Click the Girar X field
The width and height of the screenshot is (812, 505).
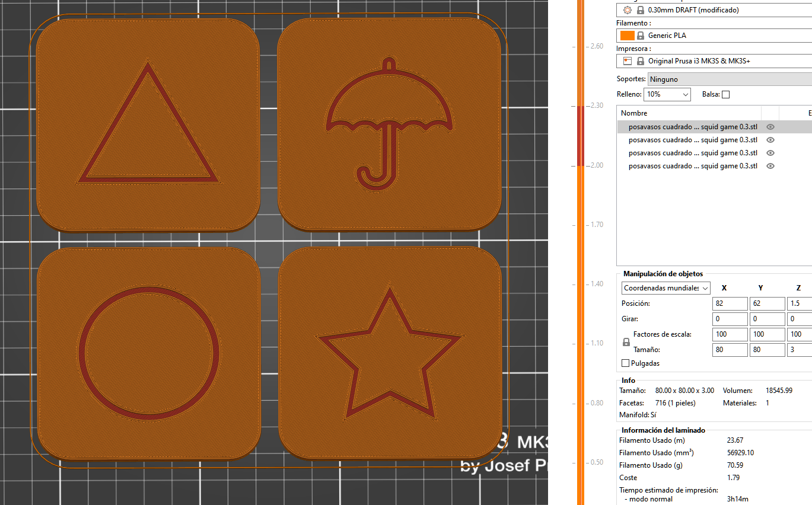pyautogui.click(x=730, y=319)
